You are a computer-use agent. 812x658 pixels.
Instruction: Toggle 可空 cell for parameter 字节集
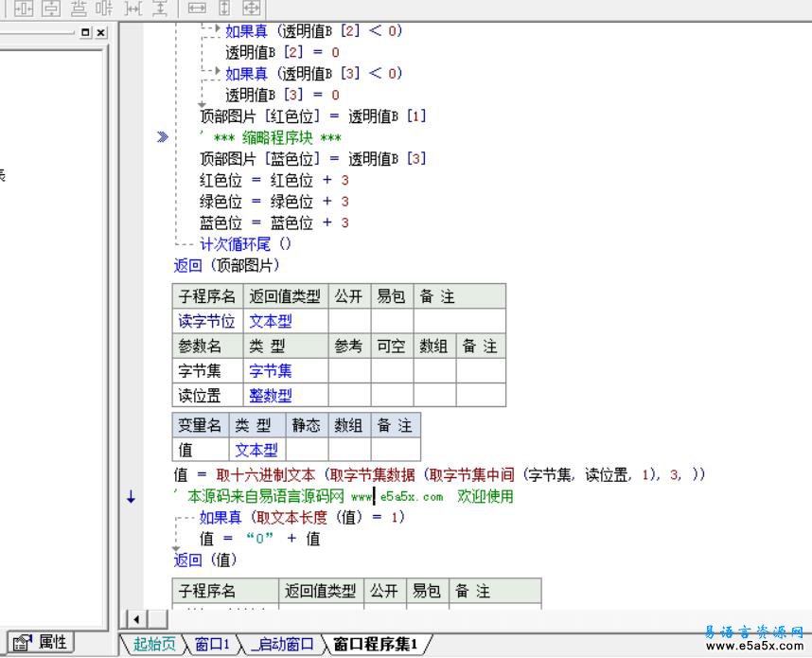coord(392,371)
